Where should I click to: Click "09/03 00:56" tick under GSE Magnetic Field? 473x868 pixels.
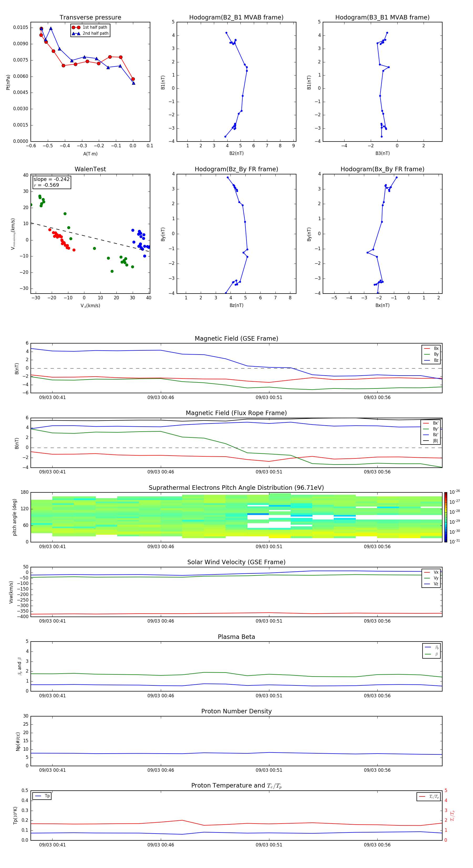tap(377, 398)
